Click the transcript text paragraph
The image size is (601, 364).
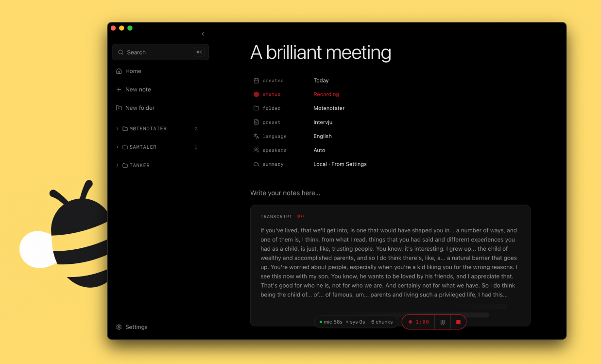389,262
